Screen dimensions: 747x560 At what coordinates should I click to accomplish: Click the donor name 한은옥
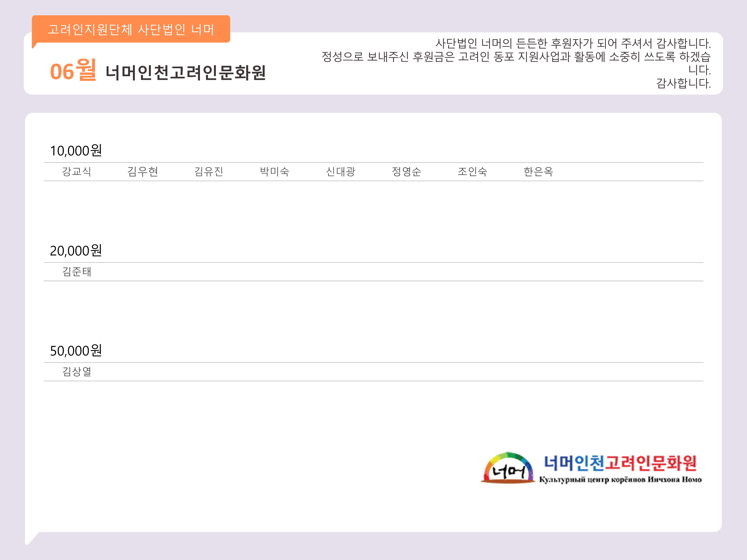tap(538, 172)
